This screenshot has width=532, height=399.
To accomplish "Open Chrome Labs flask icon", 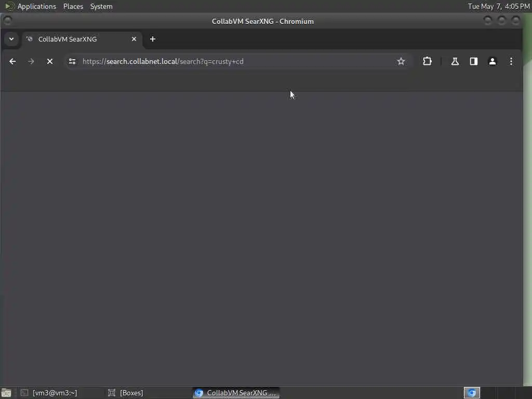I will pos(455,61).
